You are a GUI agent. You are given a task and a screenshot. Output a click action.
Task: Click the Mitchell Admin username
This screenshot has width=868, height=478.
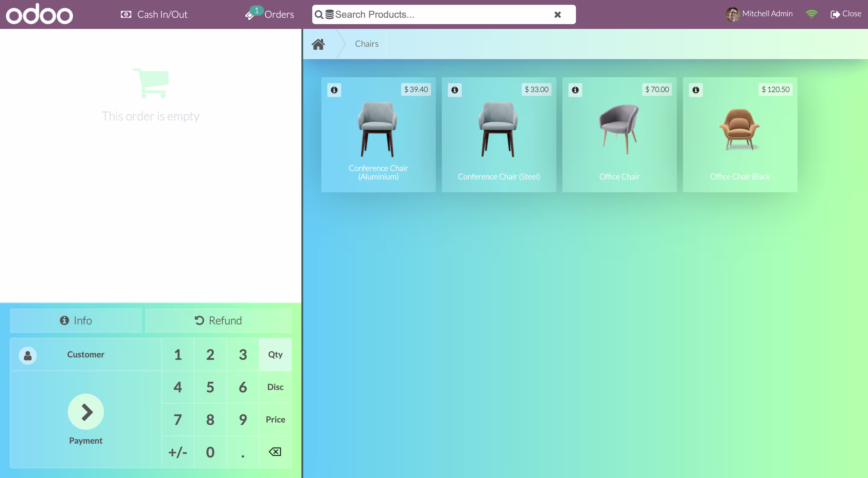click(x=767, y=14)
